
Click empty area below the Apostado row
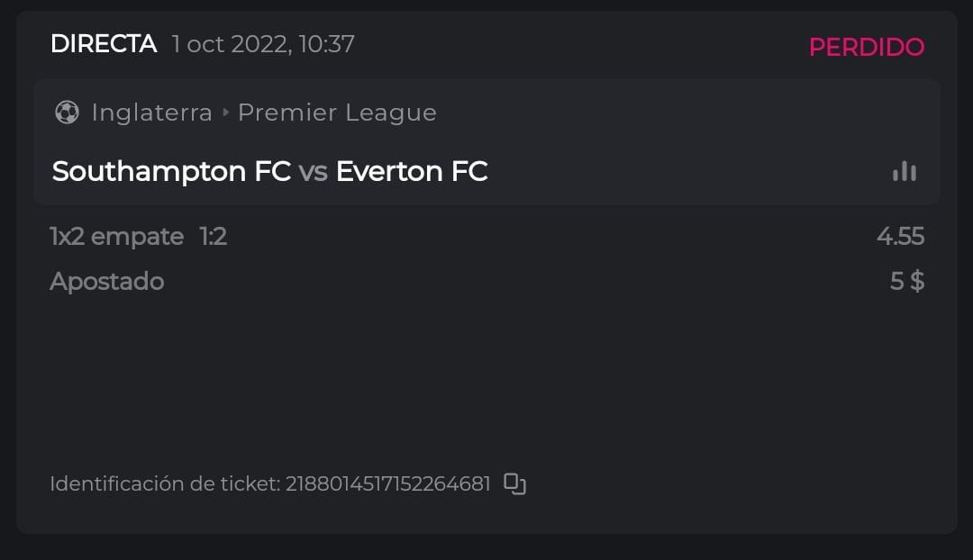(x=486, y=378)
